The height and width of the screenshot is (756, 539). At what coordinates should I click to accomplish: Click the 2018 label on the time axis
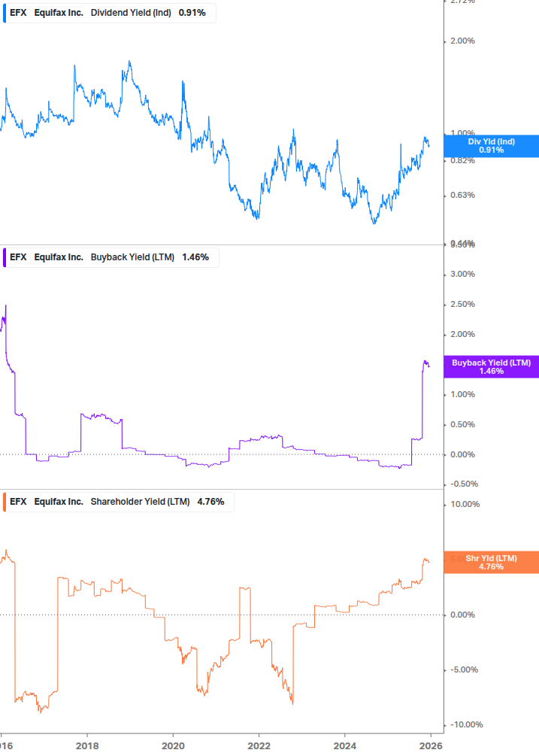87,746
